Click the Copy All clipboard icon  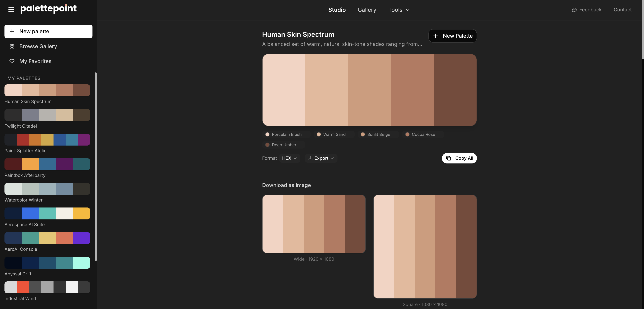point(448,158)
